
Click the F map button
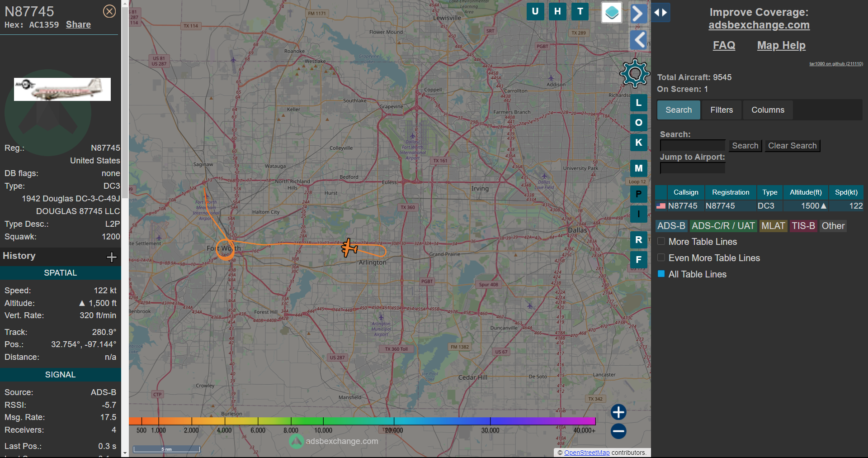639,260
